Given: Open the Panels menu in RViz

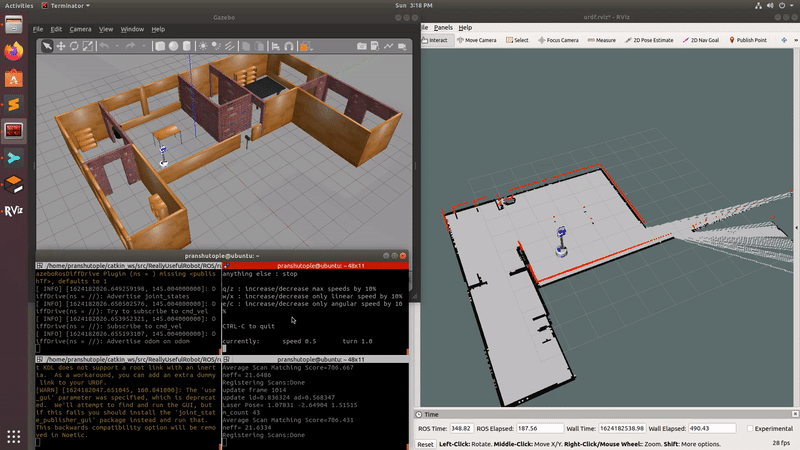Looking at the screenshot, I should tap(443, 28).
